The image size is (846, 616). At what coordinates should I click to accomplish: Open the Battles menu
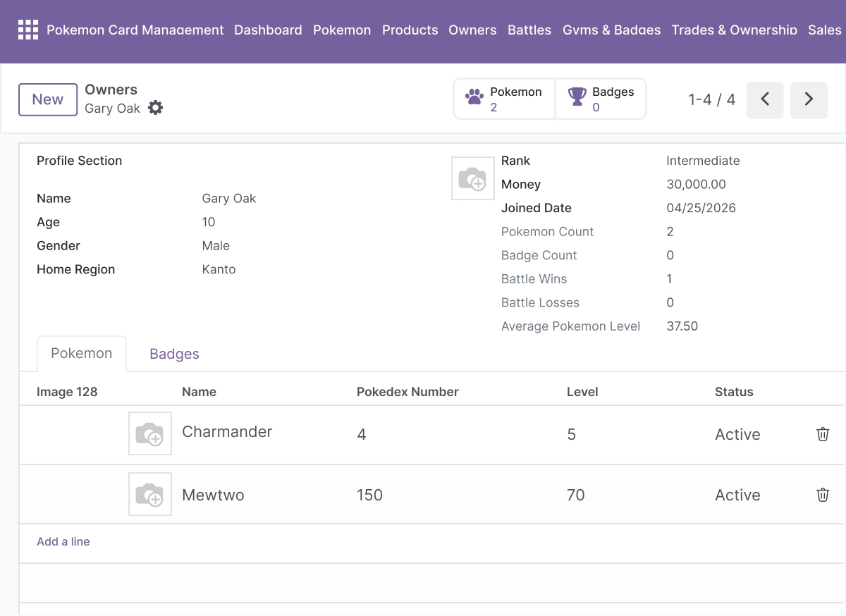tap(529, 30)
